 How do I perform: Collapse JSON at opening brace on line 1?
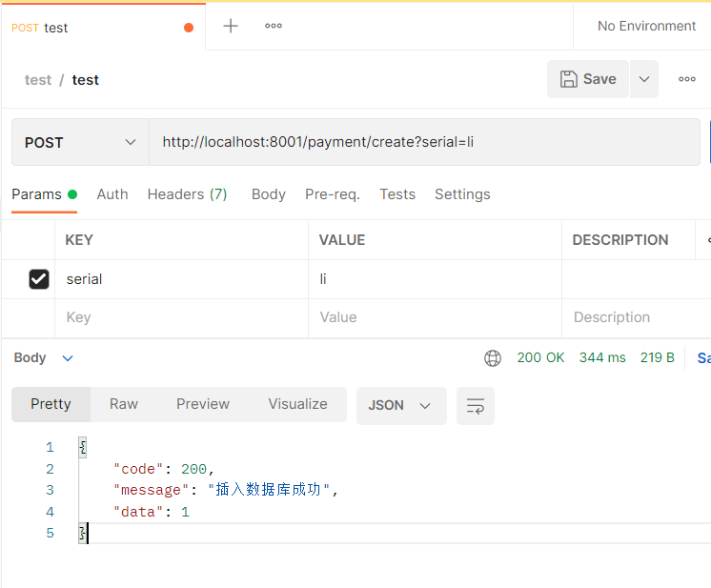(83, 448)
